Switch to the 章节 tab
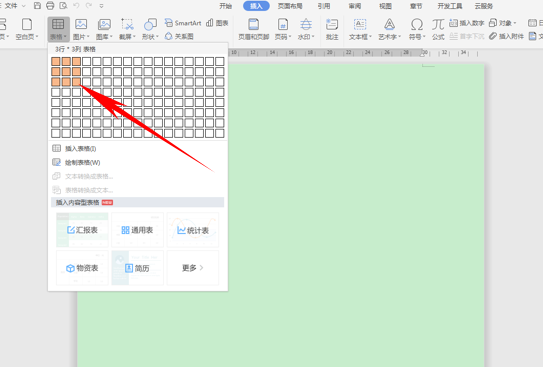The width and height of the screenshot is (543, 367). click(x=416, y=6)
